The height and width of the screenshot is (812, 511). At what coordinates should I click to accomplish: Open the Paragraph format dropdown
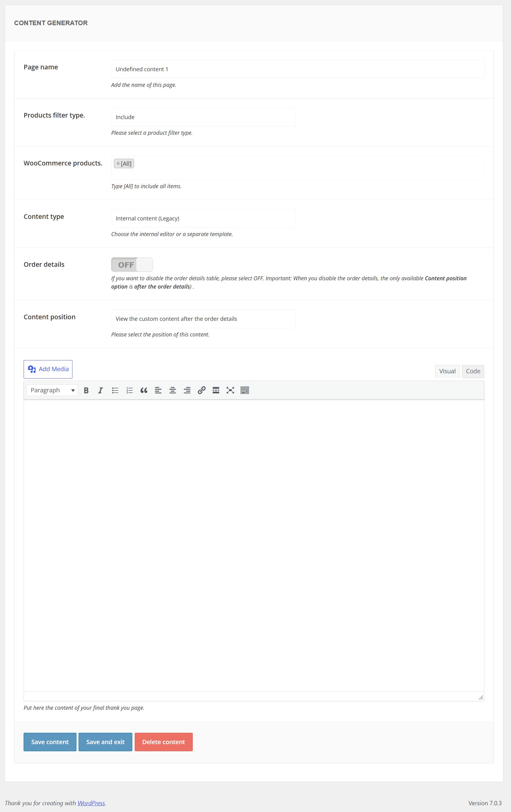coord(52,390)
